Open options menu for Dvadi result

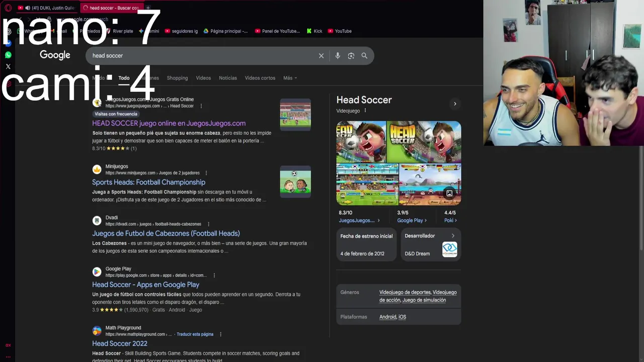(x=208, y=224)
